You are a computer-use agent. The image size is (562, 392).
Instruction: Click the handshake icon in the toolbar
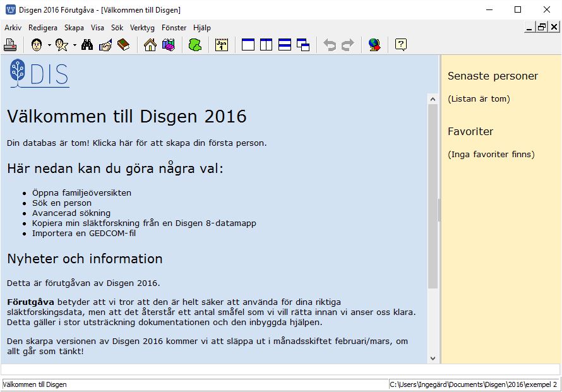point(105,45)
